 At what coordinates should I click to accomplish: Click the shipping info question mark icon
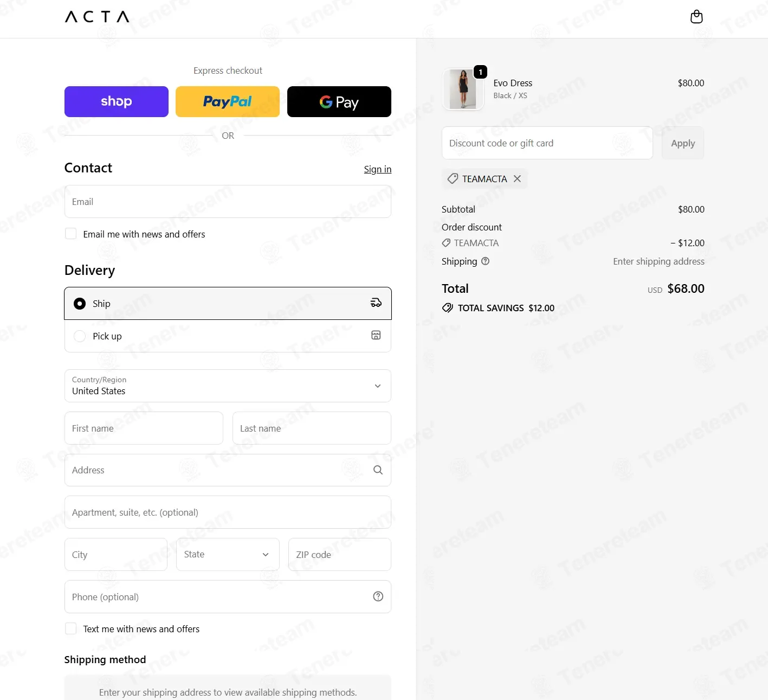pyautogui.click(x=486, y=261)
